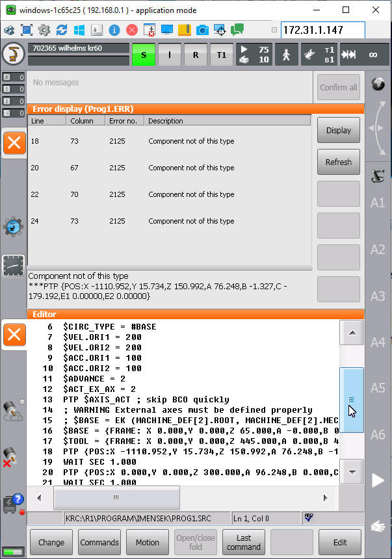The width and height of the screenshot is (392, 559).
Task: Click the blue gear icon in sidebar
Action: 14,226
